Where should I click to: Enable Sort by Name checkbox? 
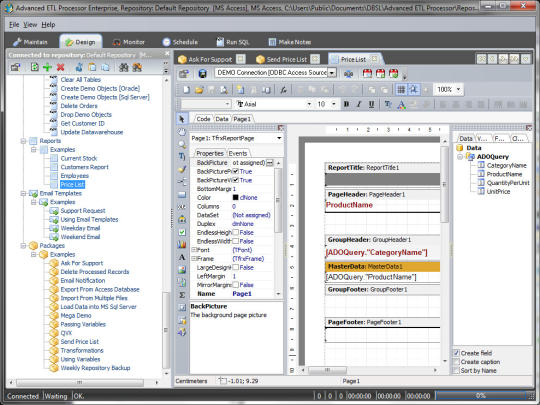456,371
